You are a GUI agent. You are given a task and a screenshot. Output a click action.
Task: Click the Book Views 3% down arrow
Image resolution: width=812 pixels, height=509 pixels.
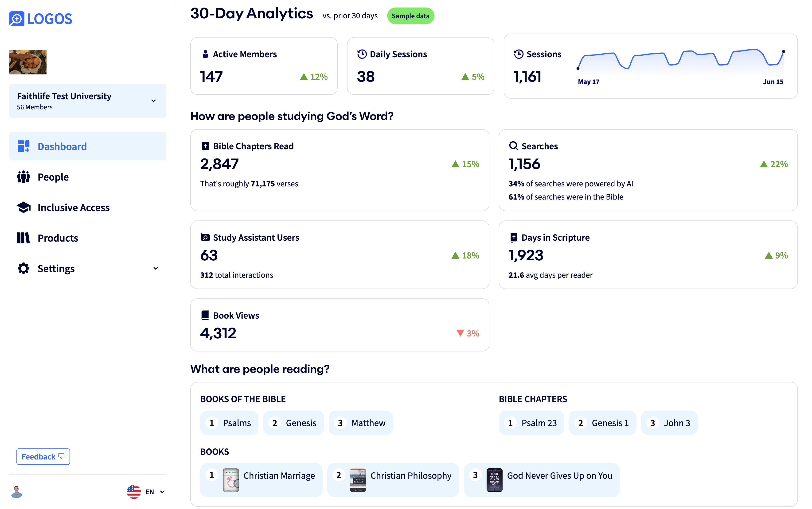460,333
